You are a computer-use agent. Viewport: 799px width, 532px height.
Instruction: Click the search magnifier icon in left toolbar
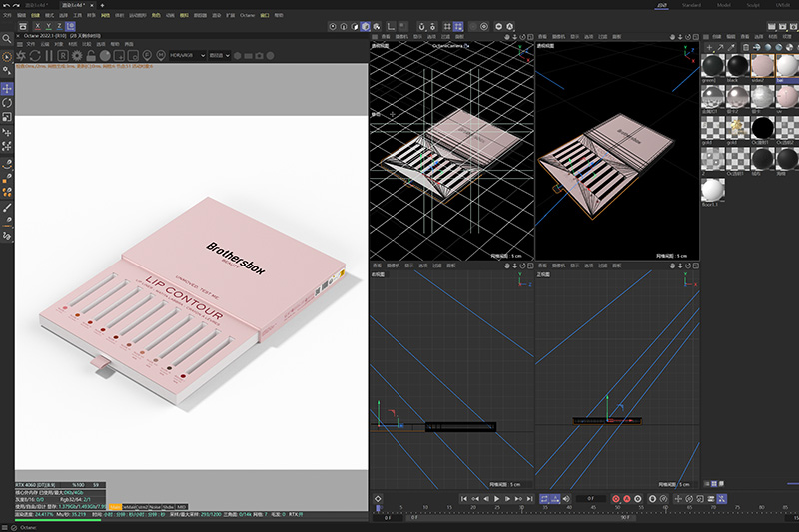[x=7, y=39]
